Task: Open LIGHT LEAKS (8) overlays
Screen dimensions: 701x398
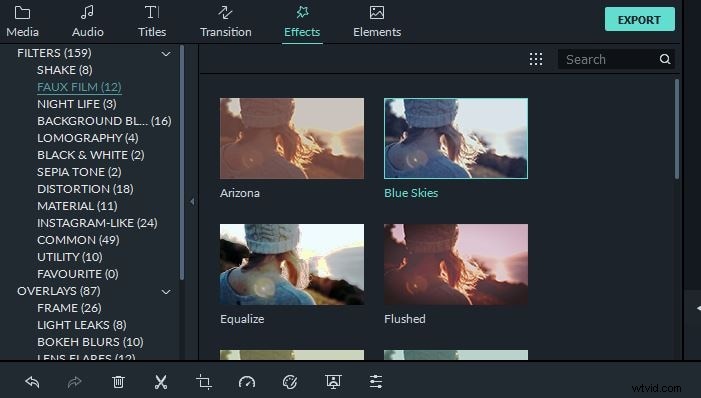Action: pos(82,325)
